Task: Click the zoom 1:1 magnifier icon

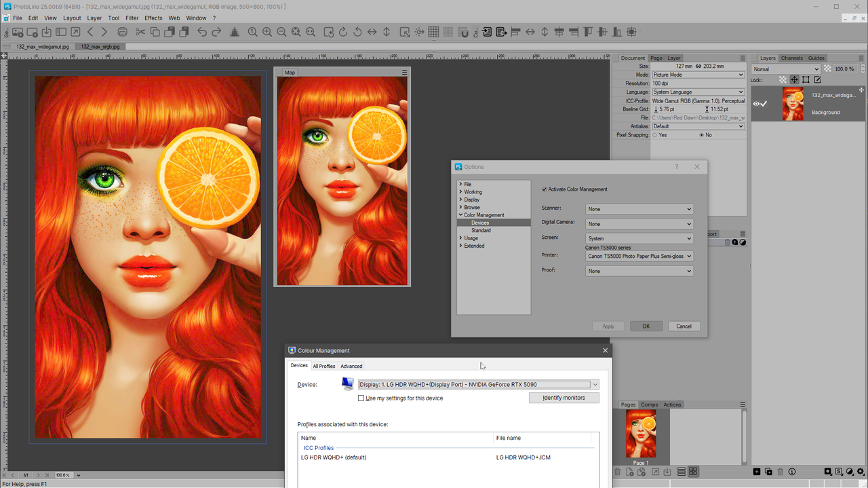Action: pos(252,32)
